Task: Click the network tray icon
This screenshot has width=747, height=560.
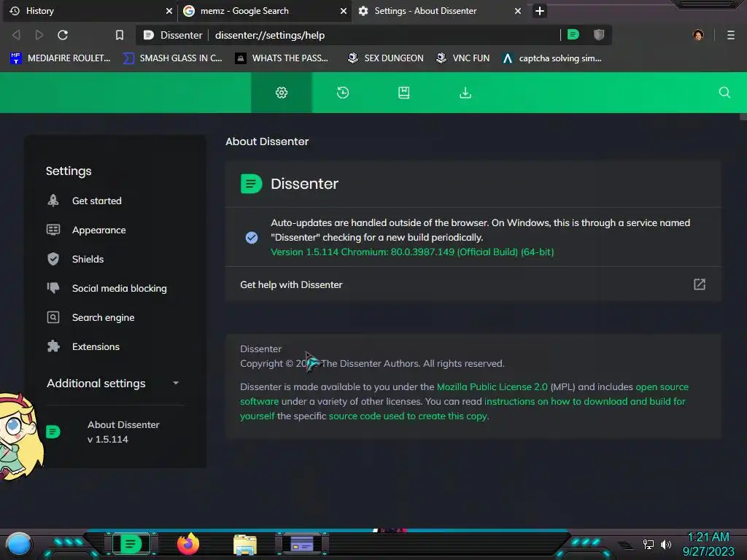Action: click(648, 544)
